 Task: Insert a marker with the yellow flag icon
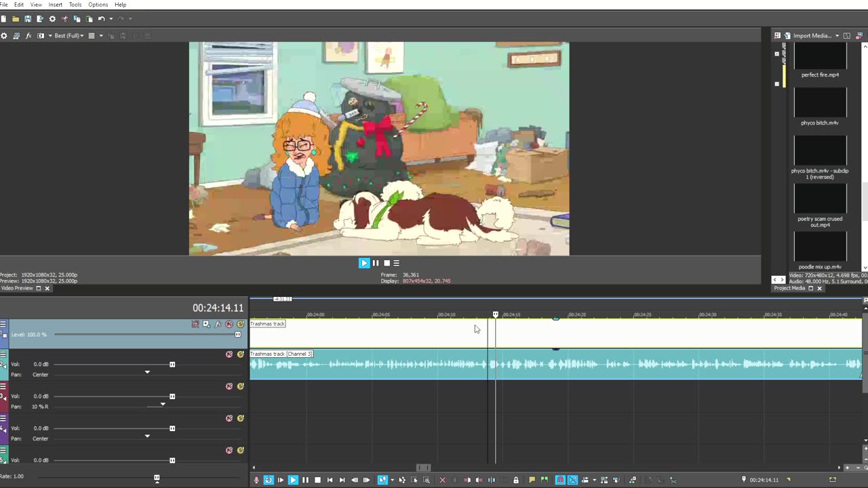(532, 480)
